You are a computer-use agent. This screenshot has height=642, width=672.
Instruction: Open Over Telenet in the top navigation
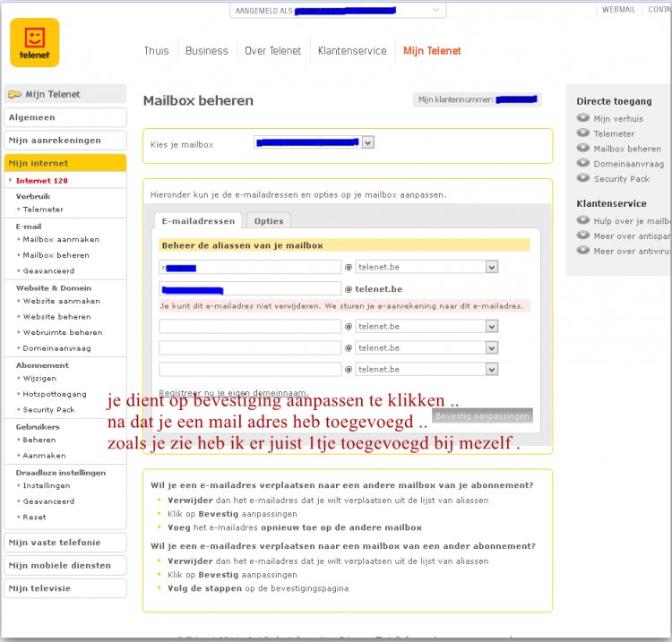pos(273,51)
